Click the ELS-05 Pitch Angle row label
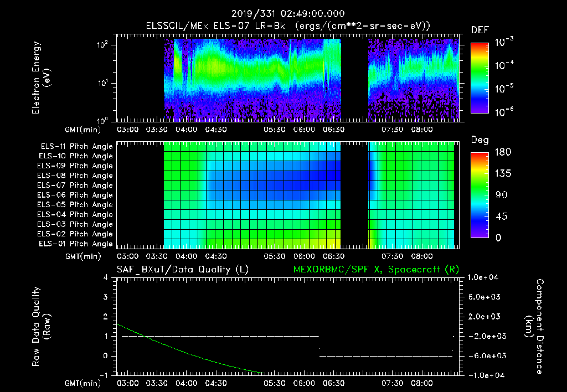 75,205
